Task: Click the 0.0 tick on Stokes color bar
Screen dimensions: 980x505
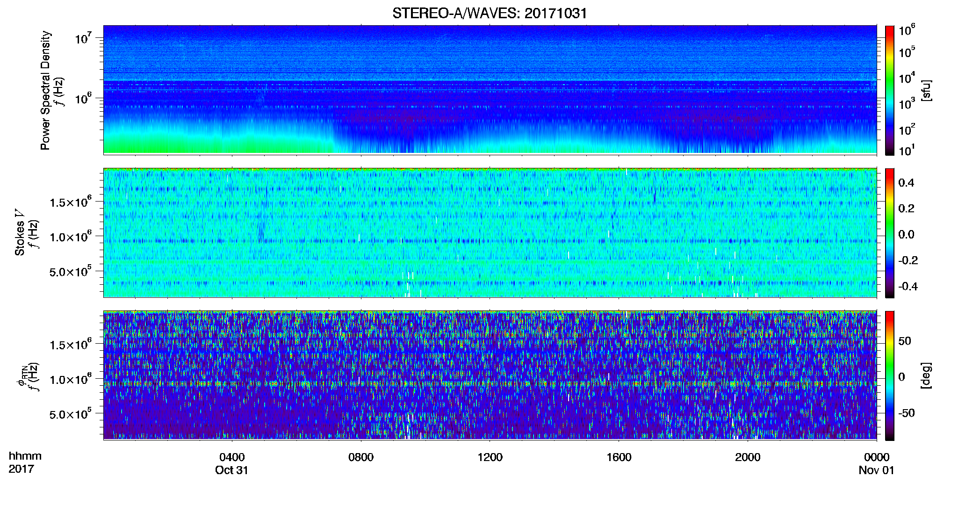Action: [906, 235]
